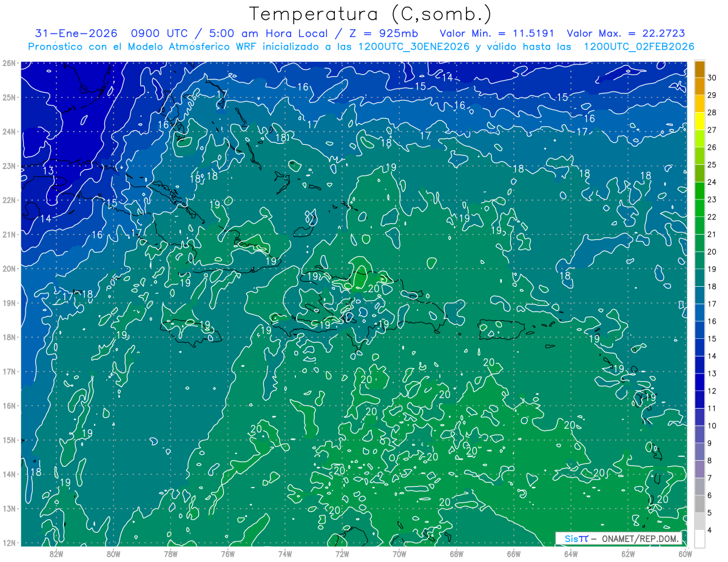Click the '76W' longitude axis label

(227, 553)
